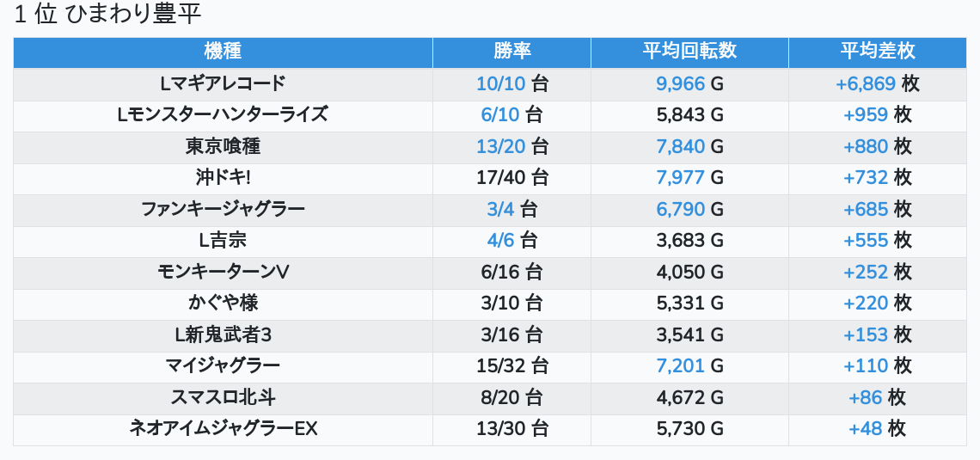Click the heading 1位 ひまわり豊平
980x460 pixels.
click(107, 15)
